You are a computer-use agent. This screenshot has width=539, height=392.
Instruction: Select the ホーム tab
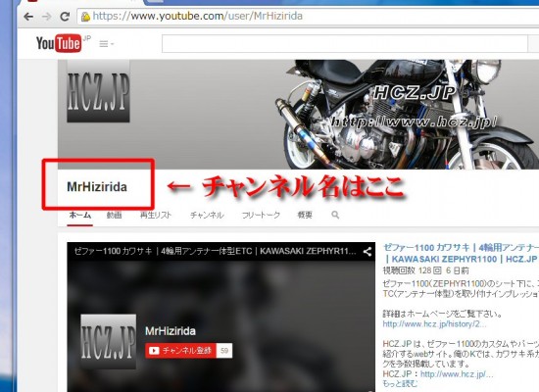click(x=79, y=216)
